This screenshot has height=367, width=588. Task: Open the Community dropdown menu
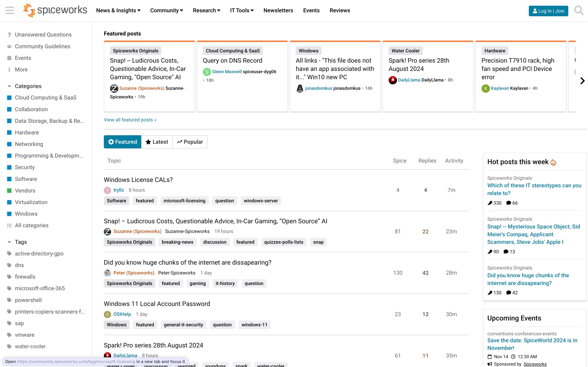[166, 10]
